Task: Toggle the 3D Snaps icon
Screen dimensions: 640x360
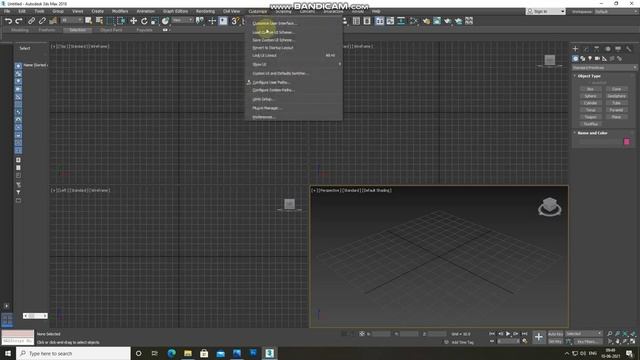Action: coord(235,21)
